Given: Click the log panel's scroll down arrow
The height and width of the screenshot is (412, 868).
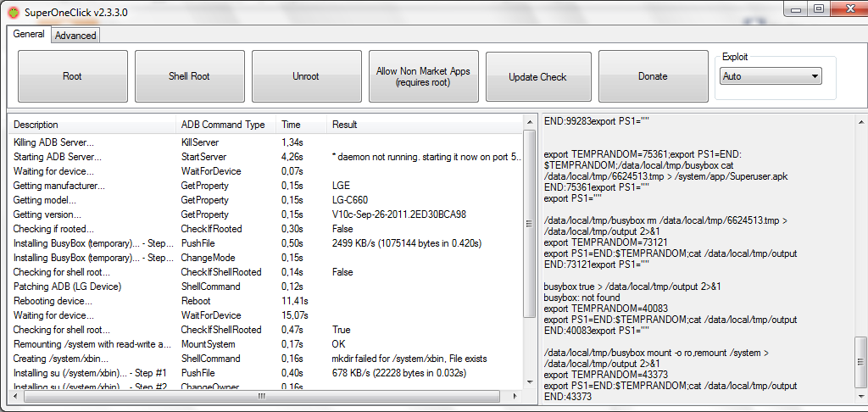Looking at the screenshot, I should pyautogui.click(x=861, y=396).
